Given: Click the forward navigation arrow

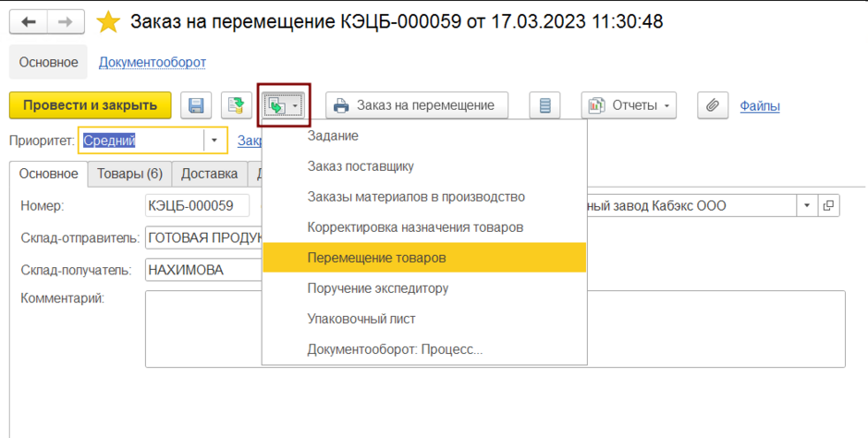Looking at the screenshot, I should [66, 22].
